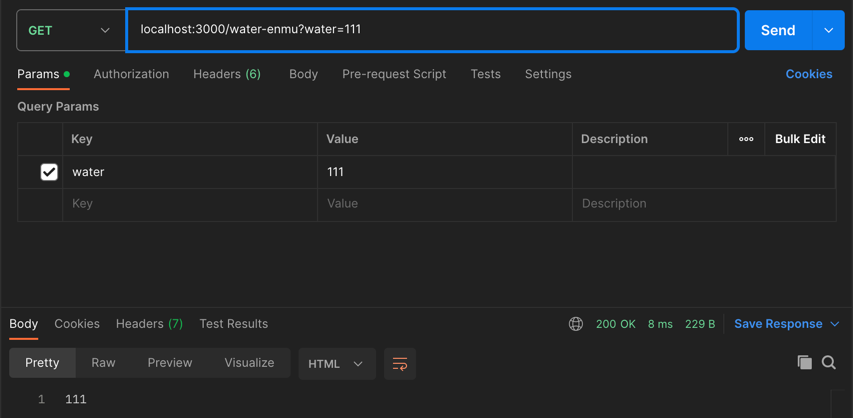Click the 8 ms response time
853x418 pixels.
(660, 324)
